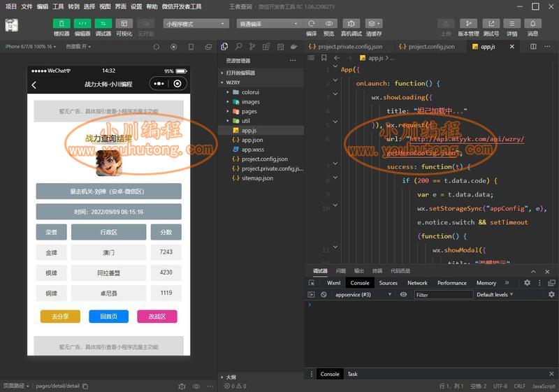Image resolution: width=559 pixels, height=392 pixels.
Task: Click the simulator back arrow
Action: click(x=34, y=85)
